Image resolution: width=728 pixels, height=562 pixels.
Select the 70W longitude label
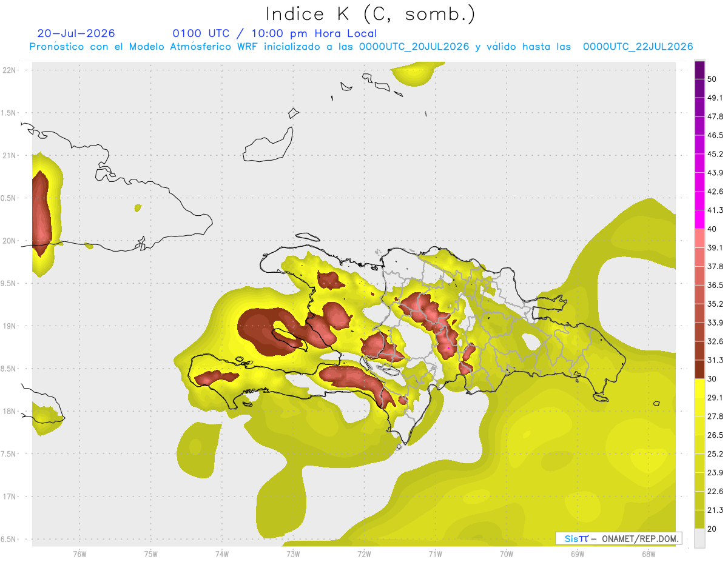(x=507, y=554)
